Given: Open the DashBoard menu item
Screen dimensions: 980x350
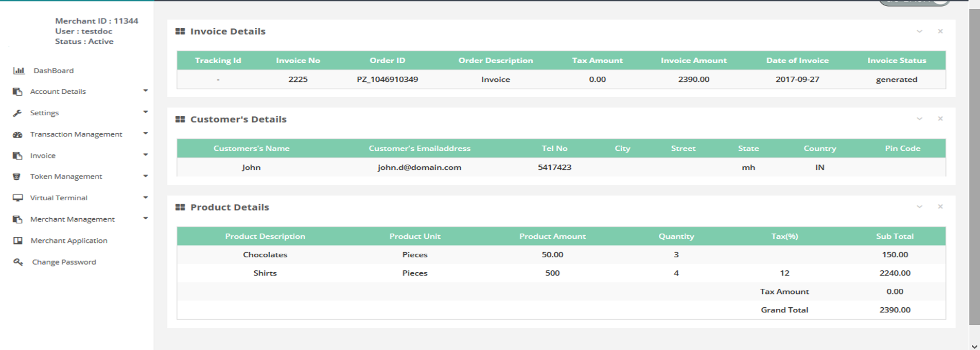Looking at the screenshot, I should coord(54,71).
